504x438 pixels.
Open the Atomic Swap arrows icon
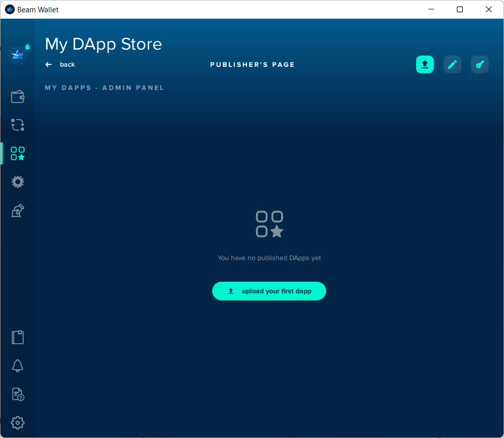(18, 125)
